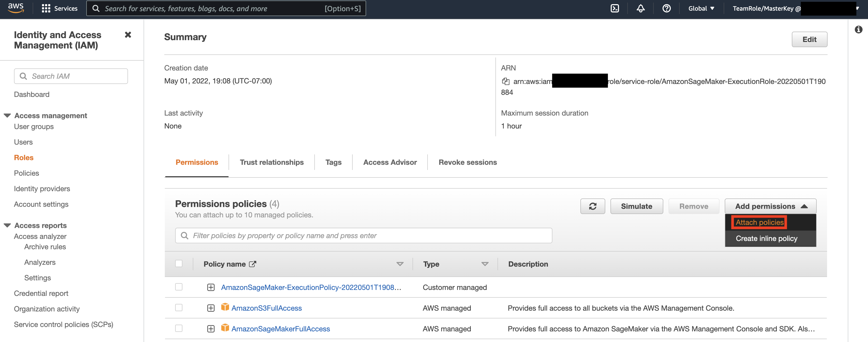Open Archive rules in sidebar
The image size is (868, 342).
coord(45,247)
